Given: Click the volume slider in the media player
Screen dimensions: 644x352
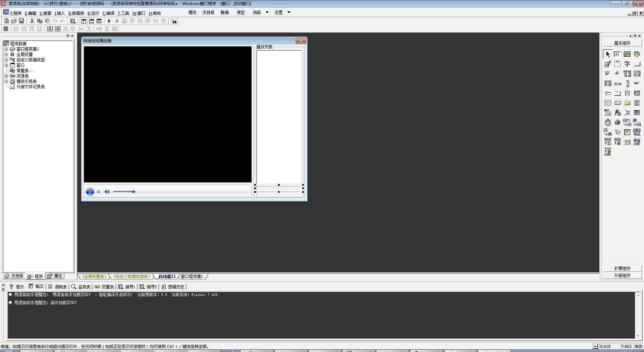Looking at the screenshot, I should click(x=124, y=192).
